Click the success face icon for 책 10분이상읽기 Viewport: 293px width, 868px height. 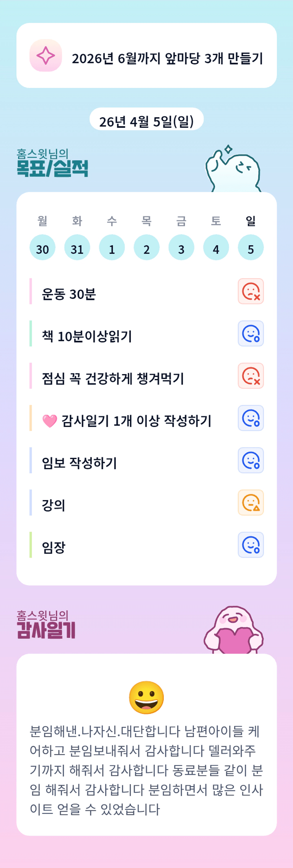pos(250,333)
